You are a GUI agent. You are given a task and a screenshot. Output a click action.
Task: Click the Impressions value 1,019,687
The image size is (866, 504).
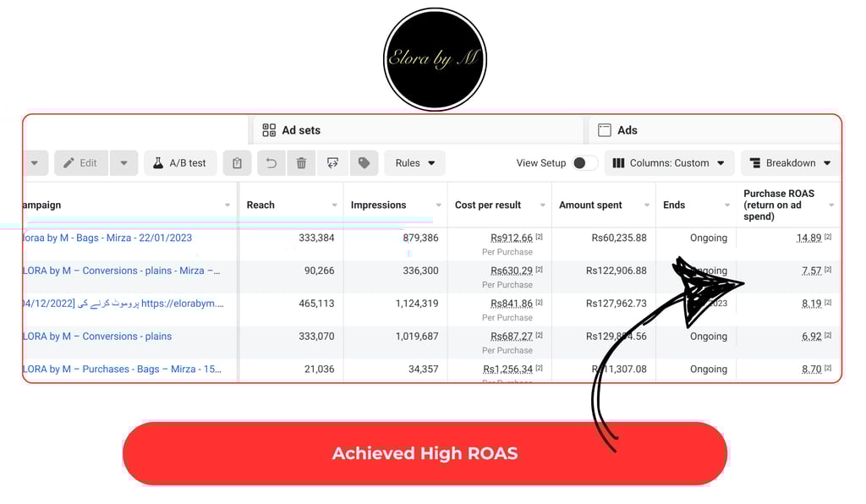(417, 337)
